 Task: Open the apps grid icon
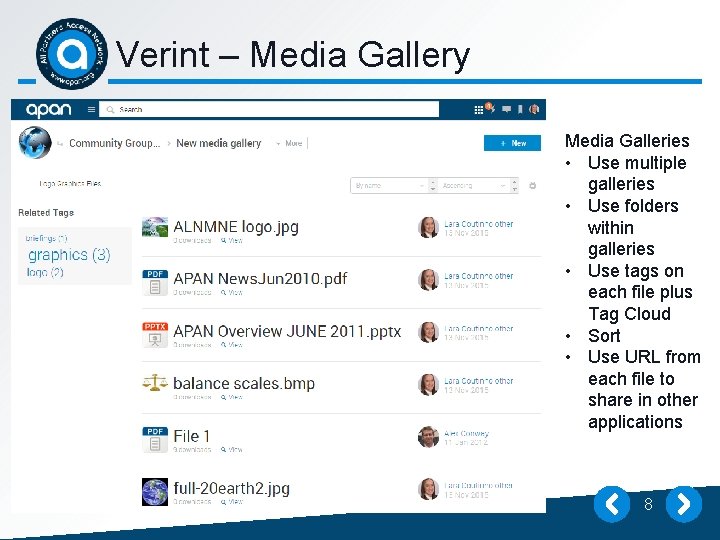(x=478, y=110)
